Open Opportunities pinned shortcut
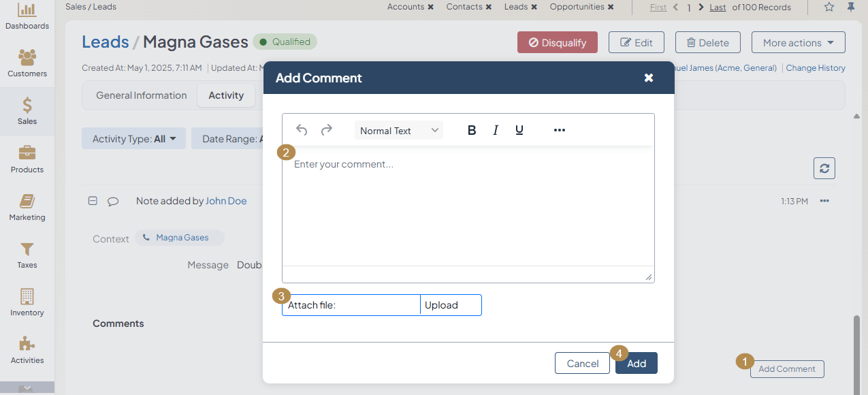868x395 pixels. tap(577, 7)
